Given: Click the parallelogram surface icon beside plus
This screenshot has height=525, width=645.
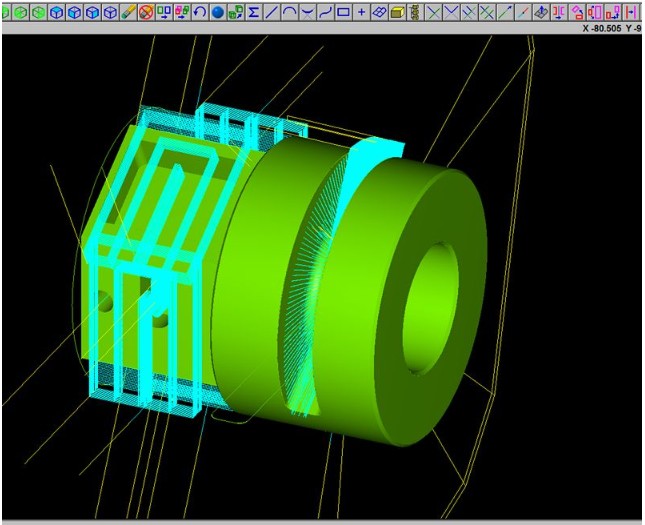Looking at the screenshot, I should pos(378,12).
